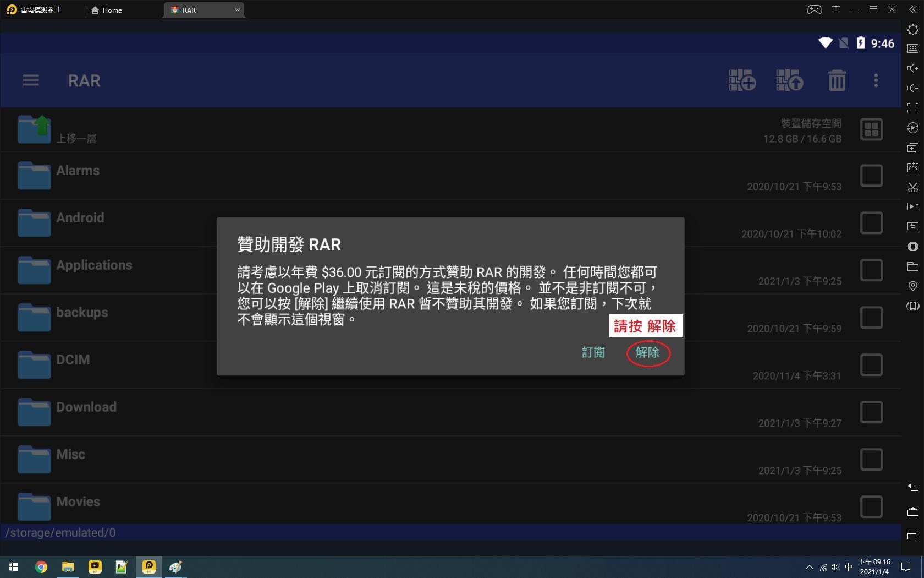
Task: Click the install APK icon in sidebar
Action: [913, 167]
